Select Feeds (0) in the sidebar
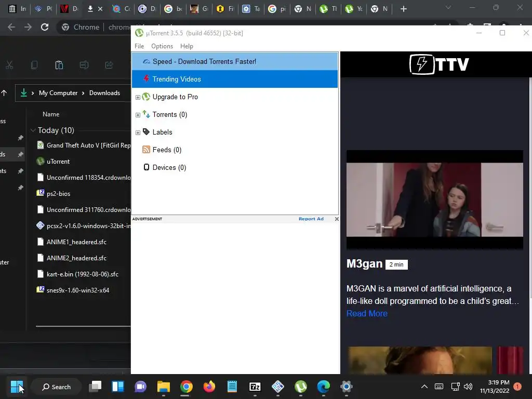532x399 pixels. [167, 150]
